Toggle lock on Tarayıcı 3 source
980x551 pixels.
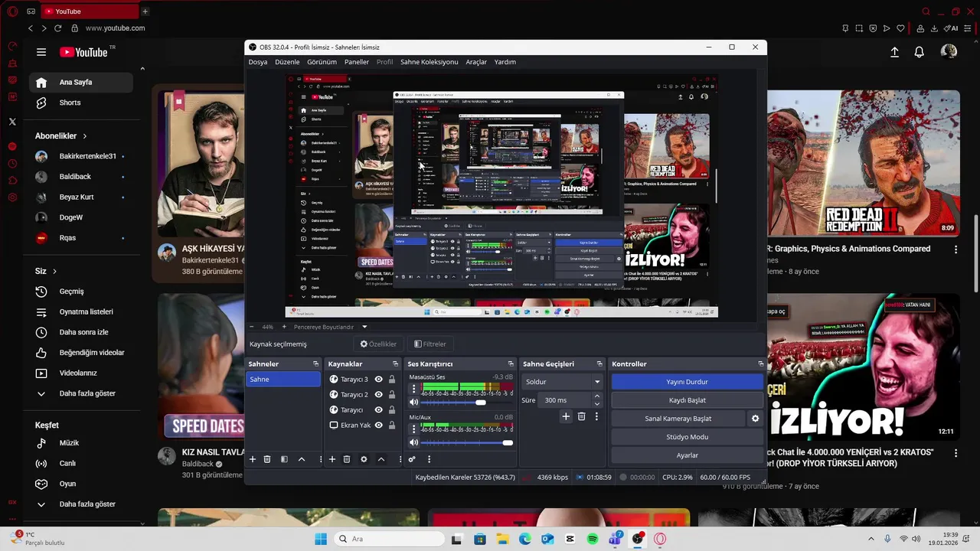point(392,380)
